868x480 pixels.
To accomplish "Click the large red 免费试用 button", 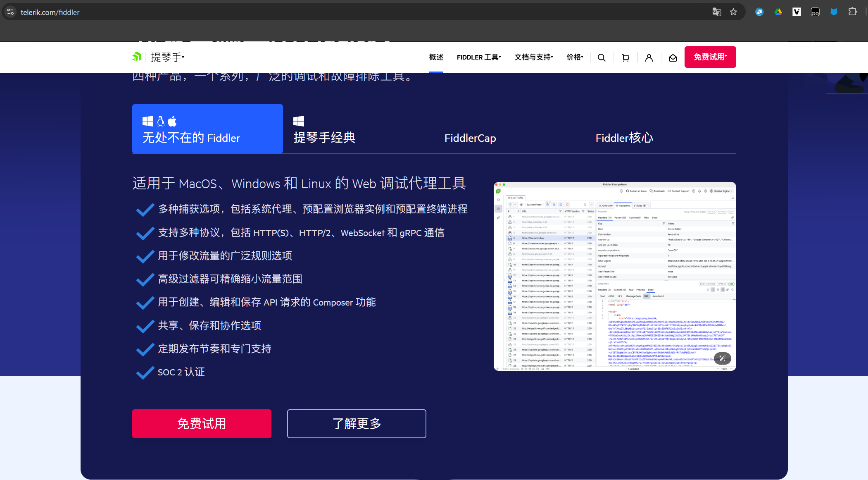I will [x=202, y=423].
